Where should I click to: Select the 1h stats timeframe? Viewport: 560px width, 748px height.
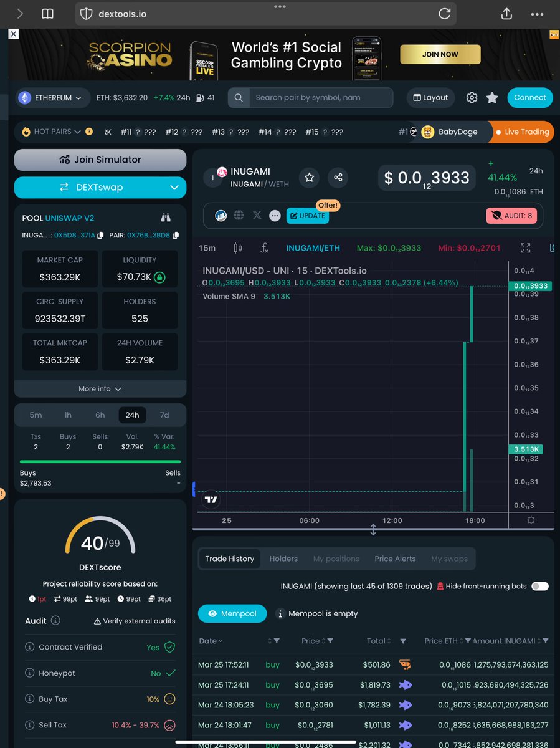click(68, 415)
